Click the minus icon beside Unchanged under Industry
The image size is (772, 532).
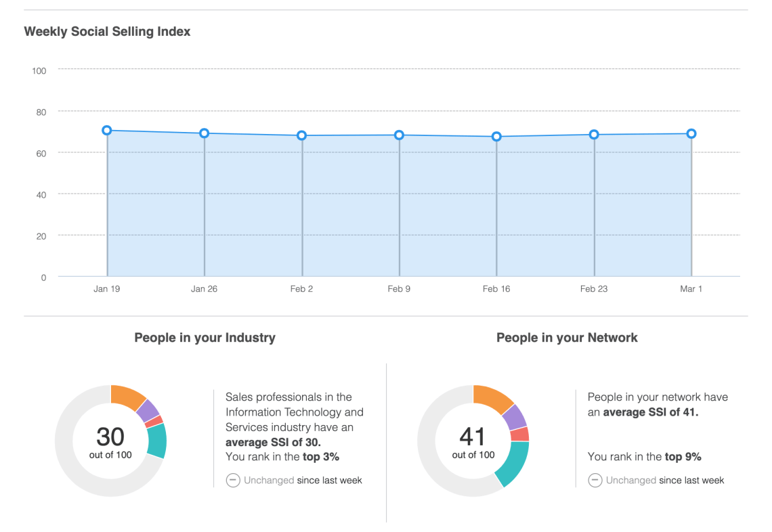(x=233, y=481)
